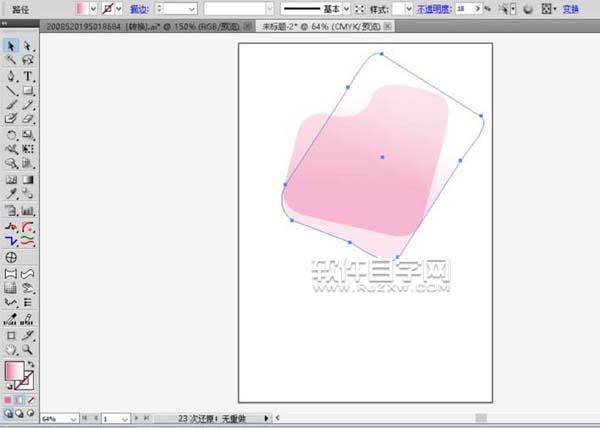Select the black arrow Selection tool
The width and height of the screenshot is (600, 428).
coord(11,46)
